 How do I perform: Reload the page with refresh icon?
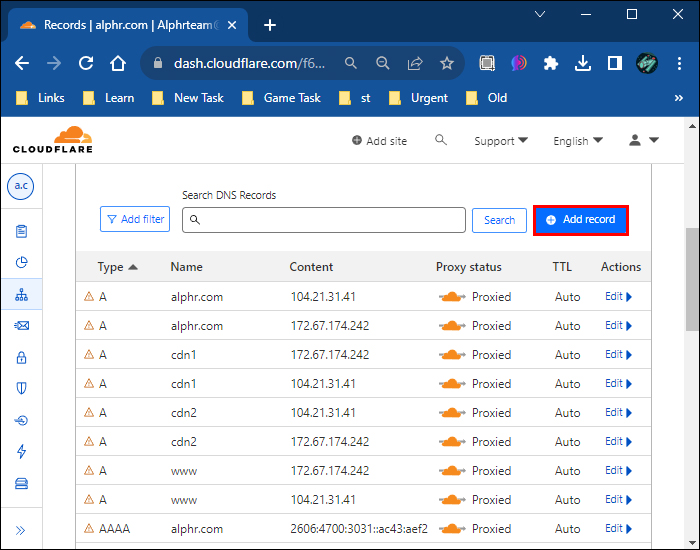pos(86,63)
